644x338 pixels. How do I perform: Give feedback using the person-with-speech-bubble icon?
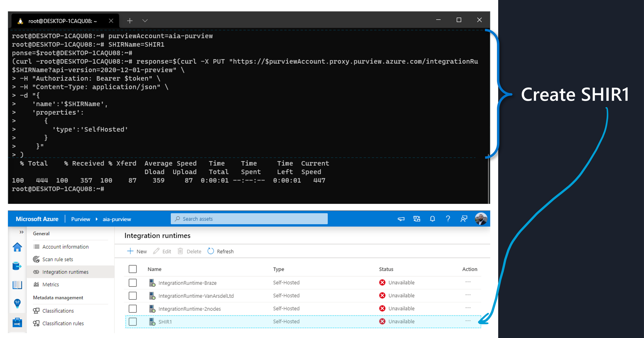pos(464,219)
